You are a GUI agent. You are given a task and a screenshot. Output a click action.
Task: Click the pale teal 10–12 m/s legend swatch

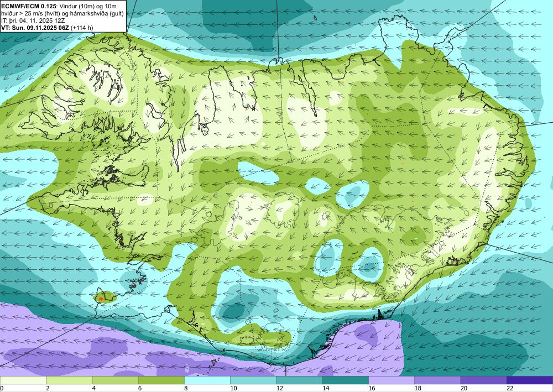point(253,380)
